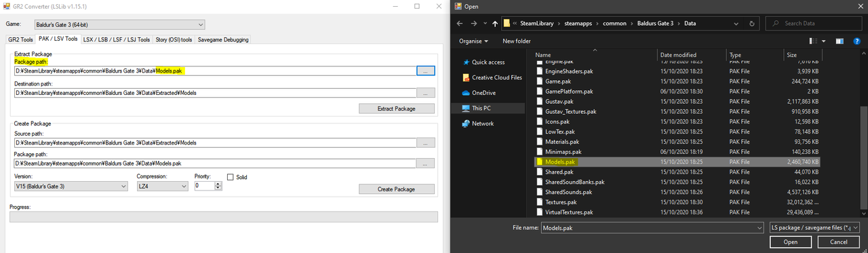Sort files by Size column
Image resolution: width=868 pixels, height=253 pixels.
click(x=803, y=55)
